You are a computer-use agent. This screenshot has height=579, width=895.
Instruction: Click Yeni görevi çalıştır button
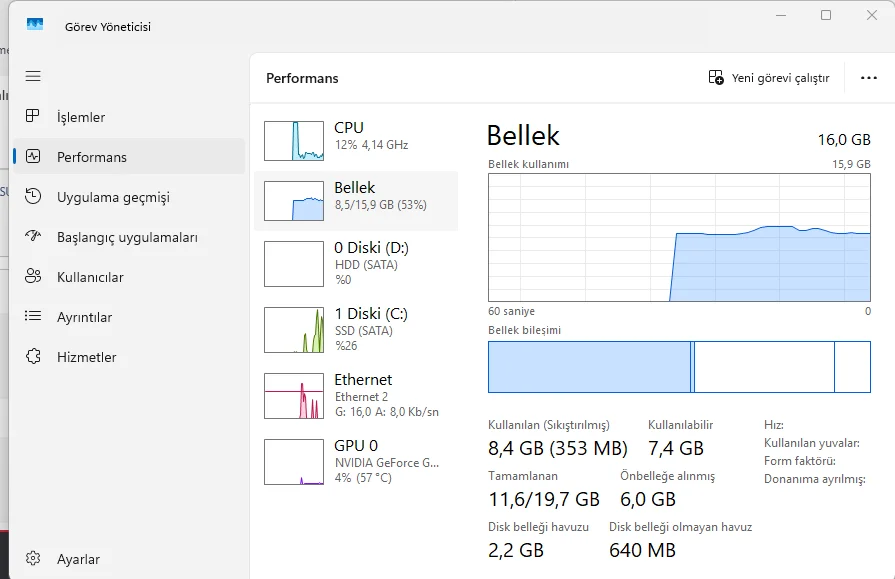pyautogui.click(x=769, y=78)
